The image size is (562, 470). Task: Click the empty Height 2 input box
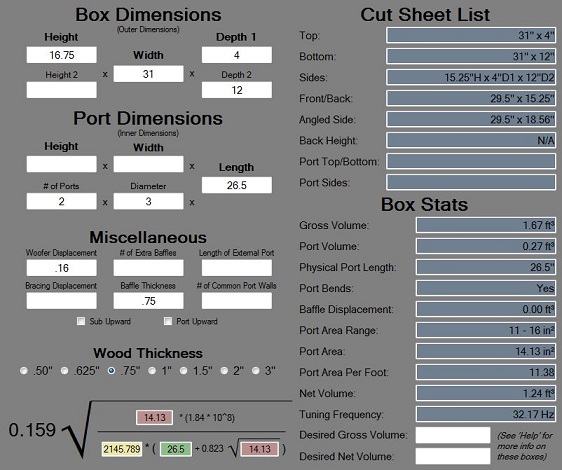62,90
